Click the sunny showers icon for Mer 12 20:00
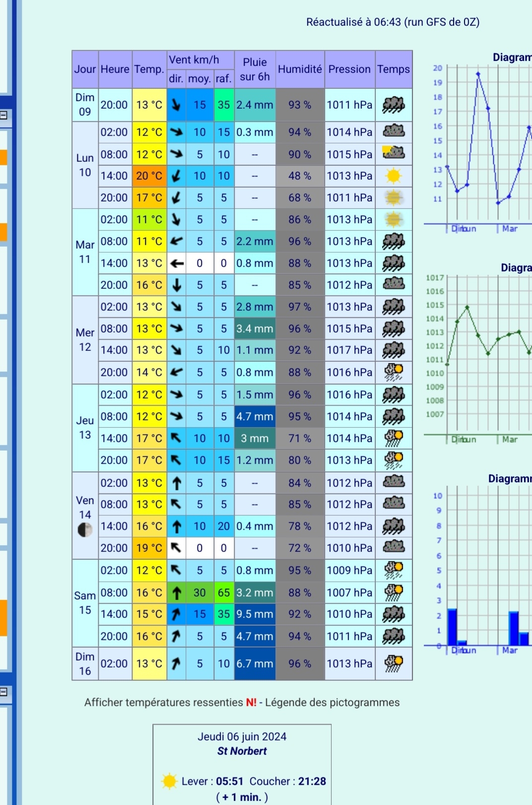The image size is (532, 805). (394, 372)
